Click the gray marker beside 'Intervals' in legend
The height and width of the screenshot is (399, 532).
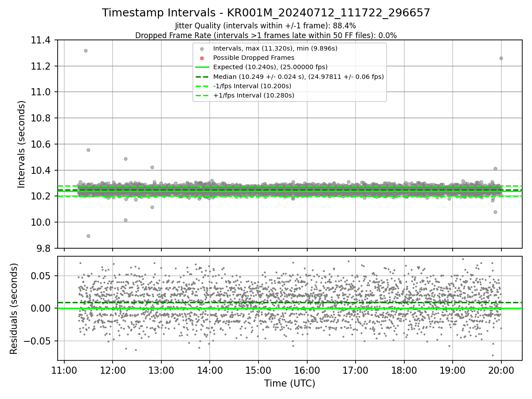click(x=202, y=49)
